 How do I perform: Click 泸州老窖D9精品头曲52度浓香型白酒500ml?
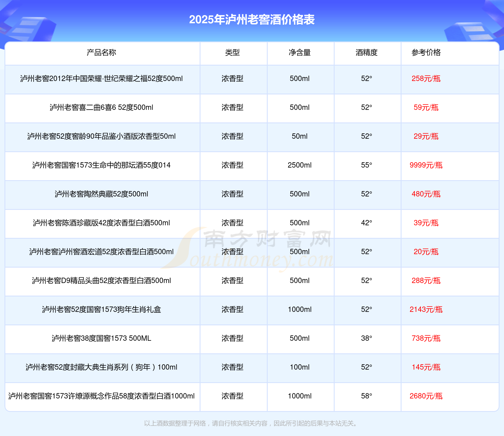pos(101,280)
